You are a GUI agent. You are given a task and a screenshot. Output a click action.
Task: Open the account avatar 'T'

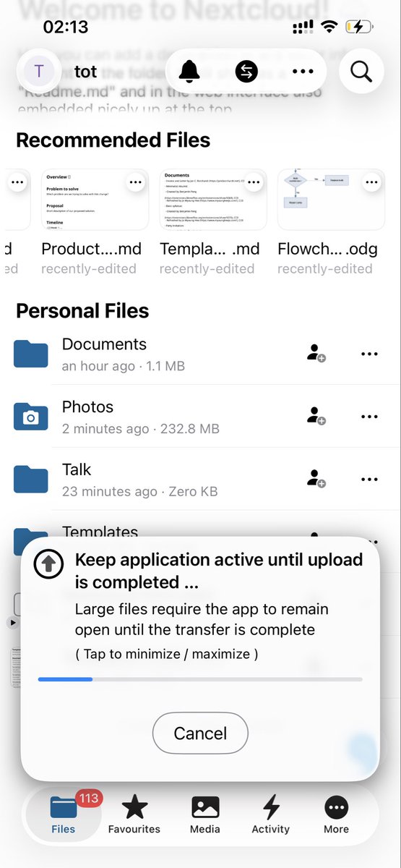pyautogui.click(x=38, y=71)
